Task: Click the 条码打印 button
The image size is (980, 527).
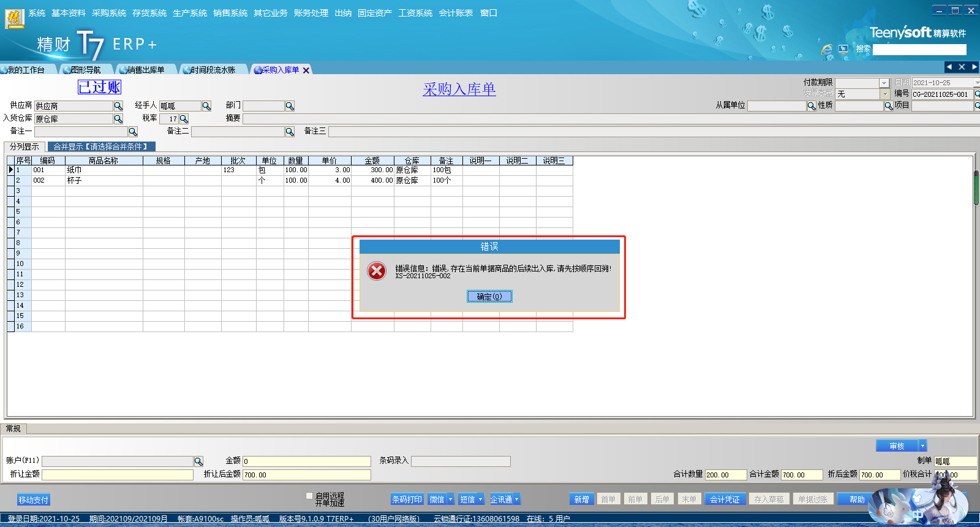Action: tap(407, 499)
